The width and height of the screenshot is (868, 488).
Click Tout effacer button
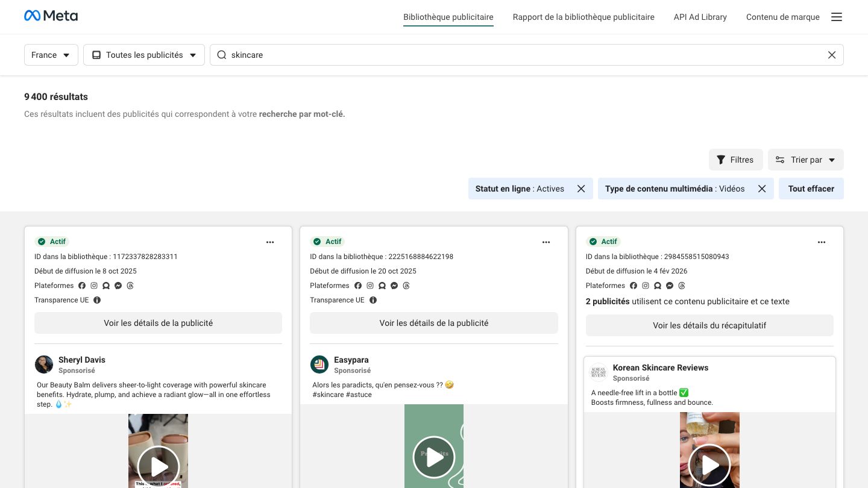click(811, 189)
